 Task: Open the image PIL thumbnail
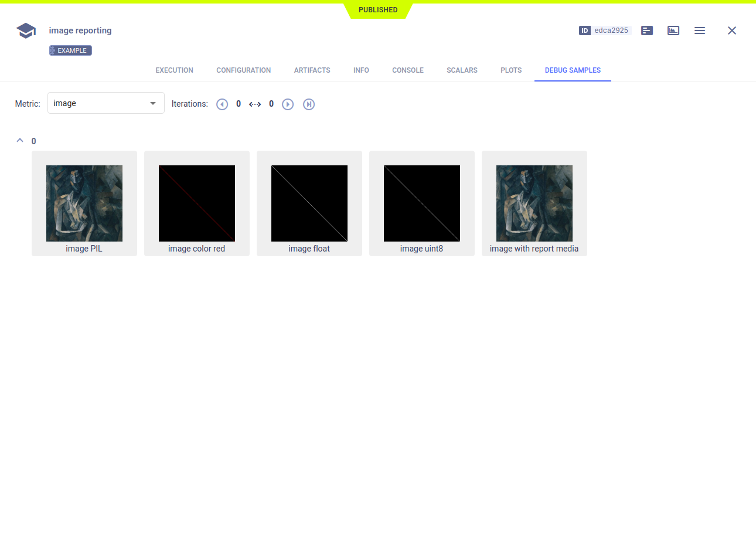click(x=84, y=203)
